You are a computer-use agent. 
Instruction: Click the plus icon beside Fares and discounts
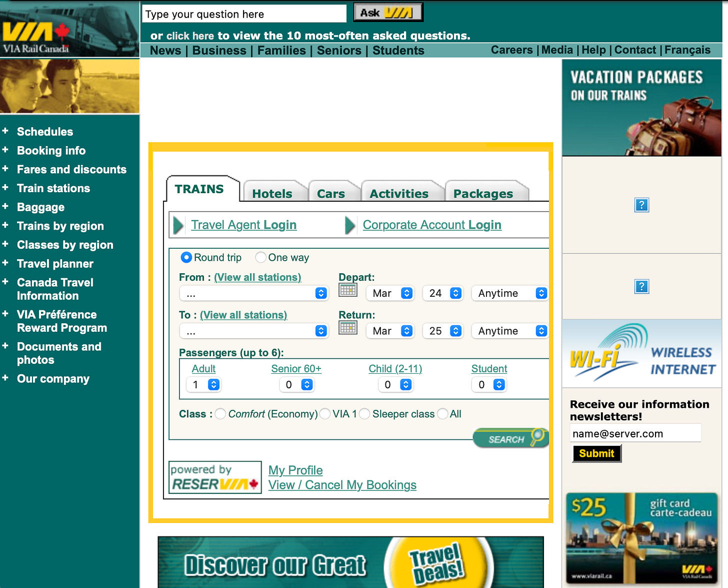(x=5, y=169)
